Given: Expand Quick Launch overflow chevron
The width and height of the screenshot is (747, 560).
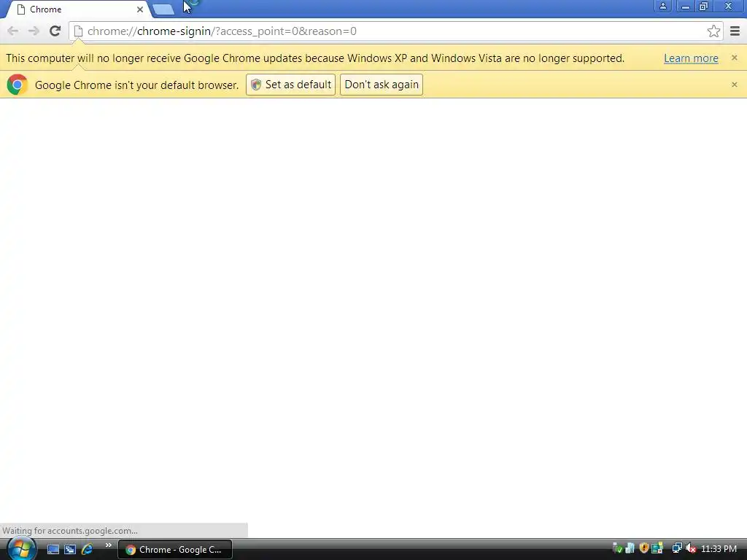Looking at the screenshot, I should [108, 545].
